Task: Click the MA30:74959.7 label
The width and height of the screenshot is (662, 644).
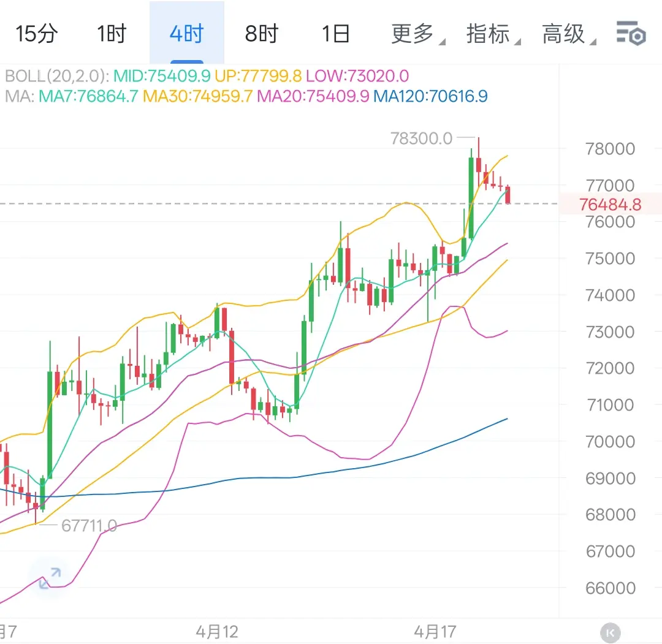Action: pos(197,96)
